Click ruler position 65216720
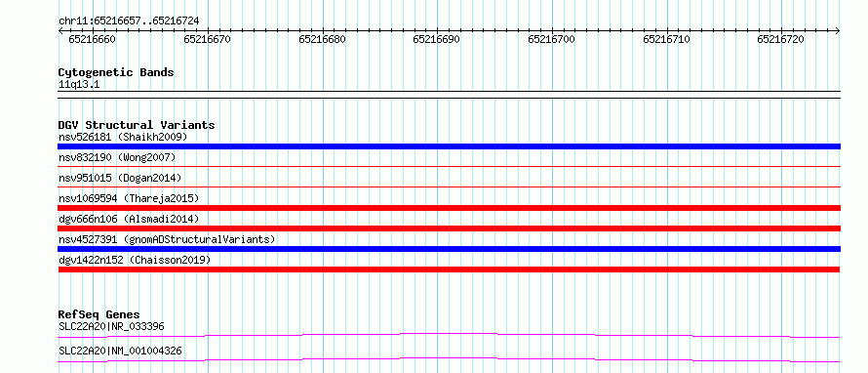The image size is (868, 373). point(780,40)
